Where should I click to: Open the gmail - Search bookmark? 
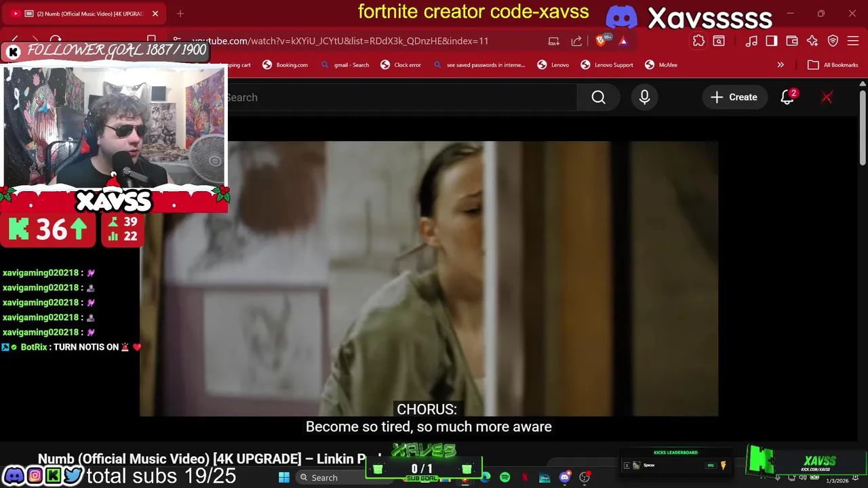(345, 65)
